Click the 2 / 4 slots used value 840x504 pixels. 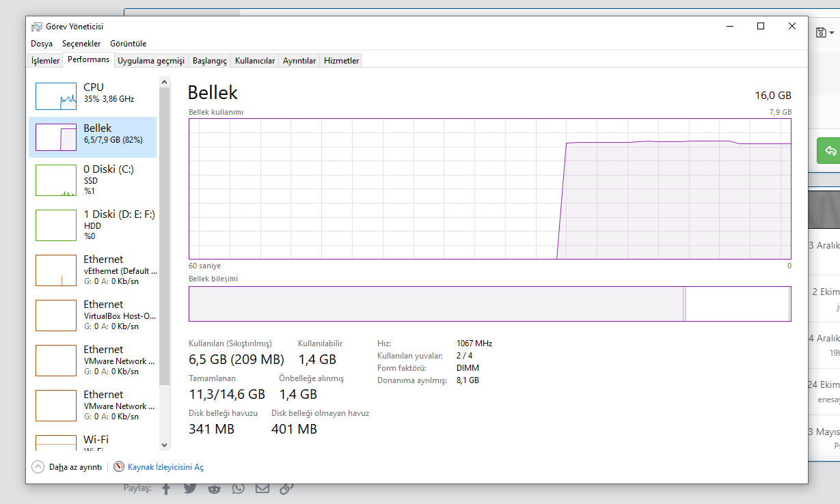pyautogui.click(x=464, y=356)
